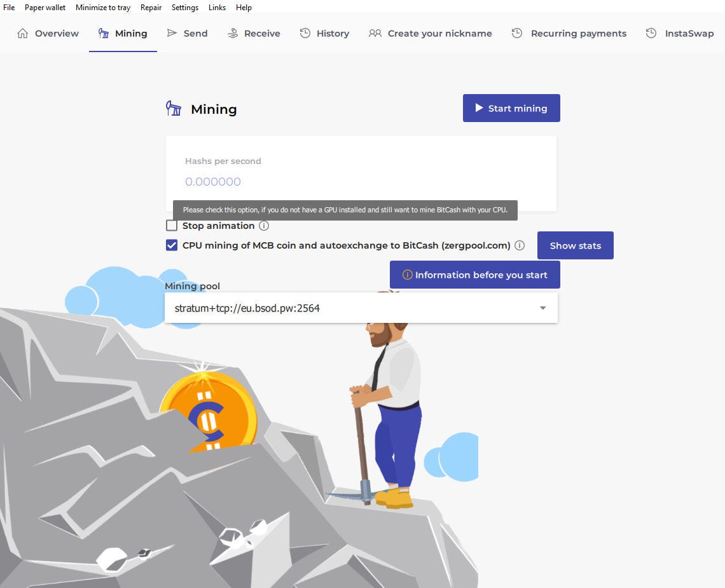Enable the Stop animation checkbox

[172, 226]
